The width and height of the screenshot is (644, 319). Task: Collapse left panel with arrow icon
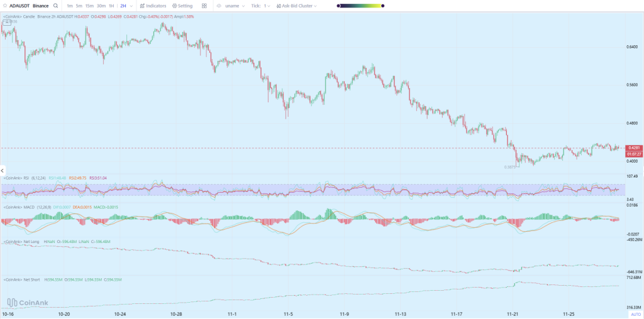pyautogui.click(x=3, y=170)
